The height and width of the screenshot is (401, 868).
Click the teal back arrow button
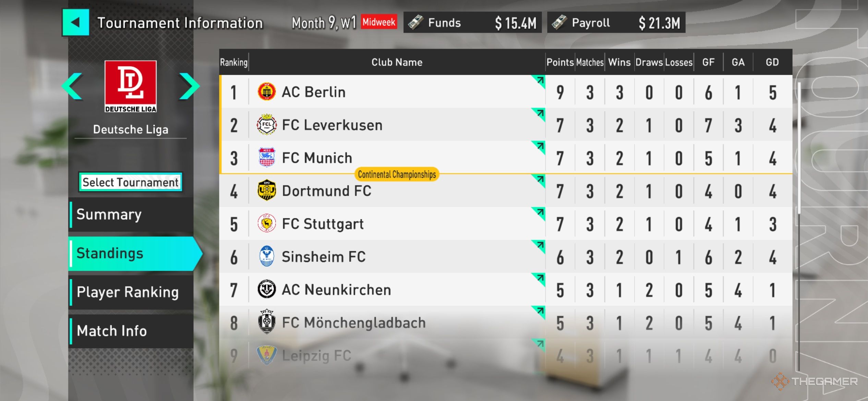click(75, 23)
